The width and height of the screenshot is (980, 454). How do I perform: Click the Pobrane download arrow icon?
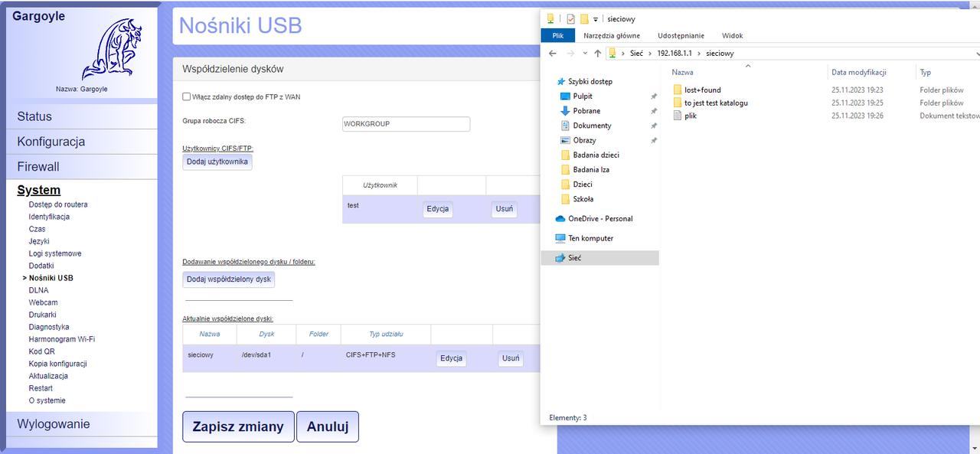[x=565, y=111]
